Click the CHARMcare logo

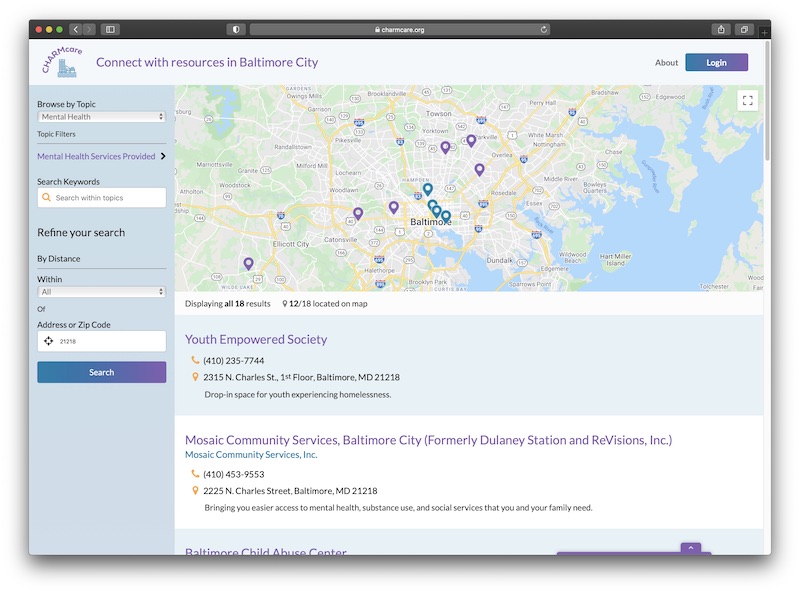pyautogui.click(x=61, y=62)
